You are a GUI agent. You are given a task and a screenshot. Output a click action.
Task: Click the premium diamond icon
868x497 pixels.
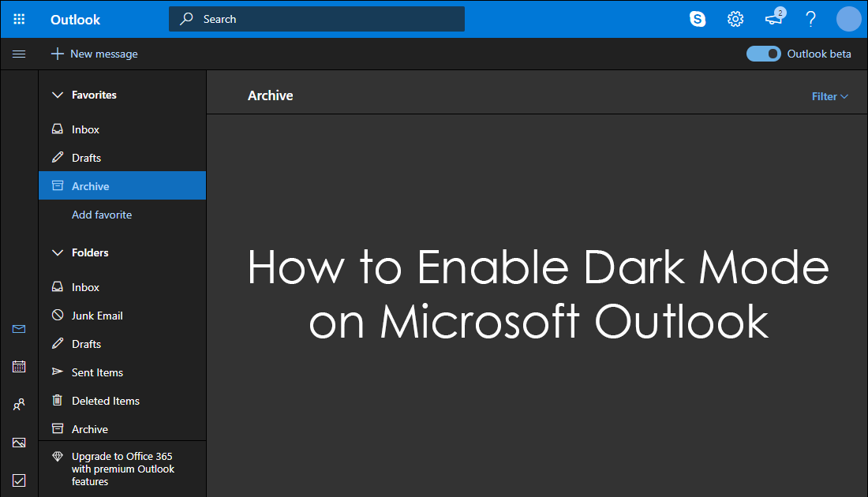click(58, 457)
